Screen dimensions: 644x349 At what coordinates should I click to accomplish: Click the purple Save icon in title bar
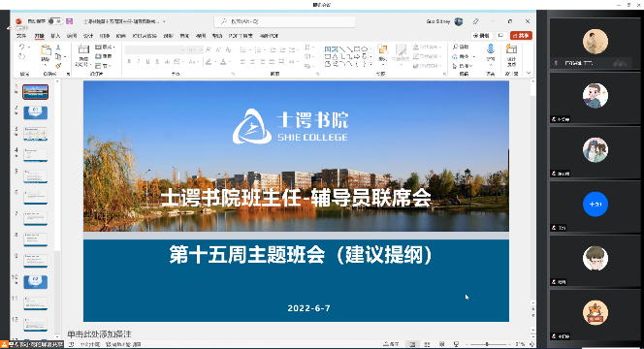pos(69,21)
